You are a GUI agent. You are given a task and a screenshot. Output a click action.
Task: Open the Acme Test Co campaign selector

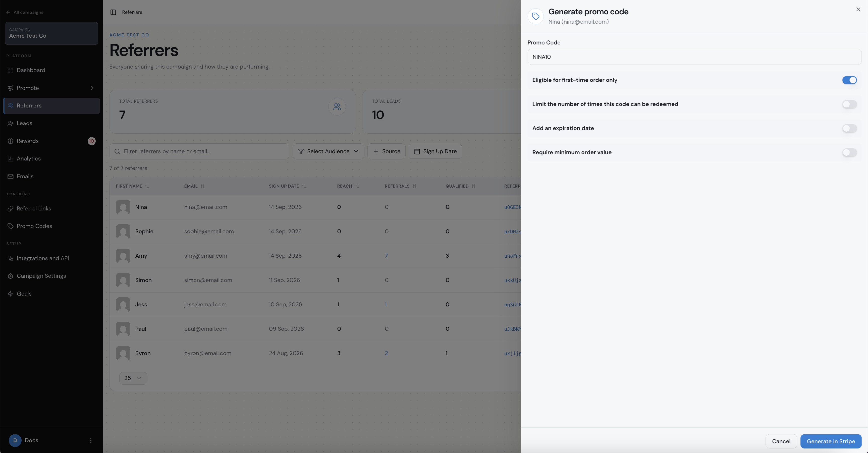tap(51, 33)
